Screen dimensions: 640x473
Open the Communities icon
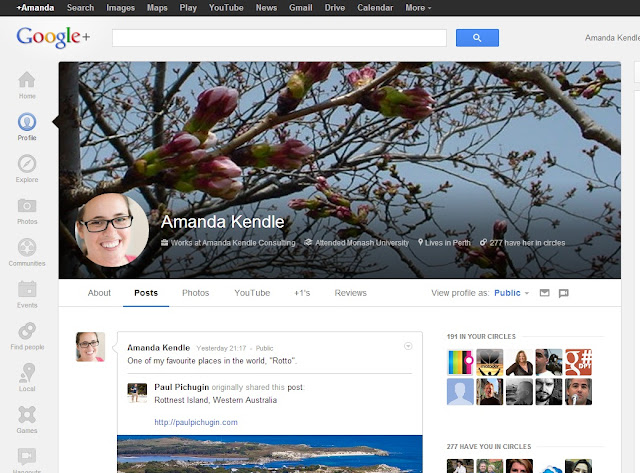(27, 247)
